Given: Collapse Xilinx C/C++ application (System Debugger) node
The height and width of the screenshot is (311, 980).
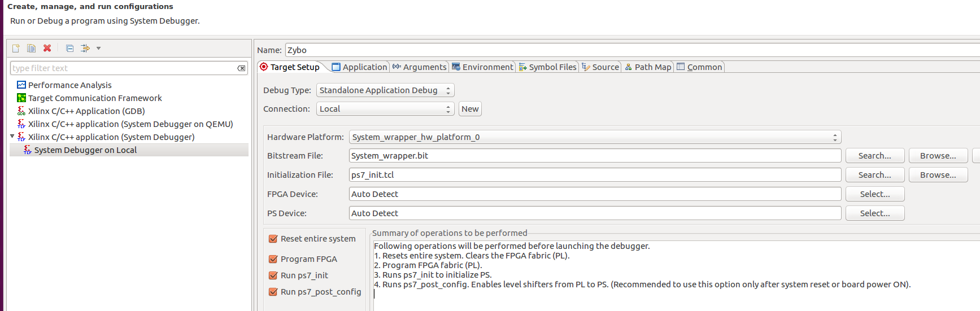Looking at the screenshot, I should click(x=12, y=137).
